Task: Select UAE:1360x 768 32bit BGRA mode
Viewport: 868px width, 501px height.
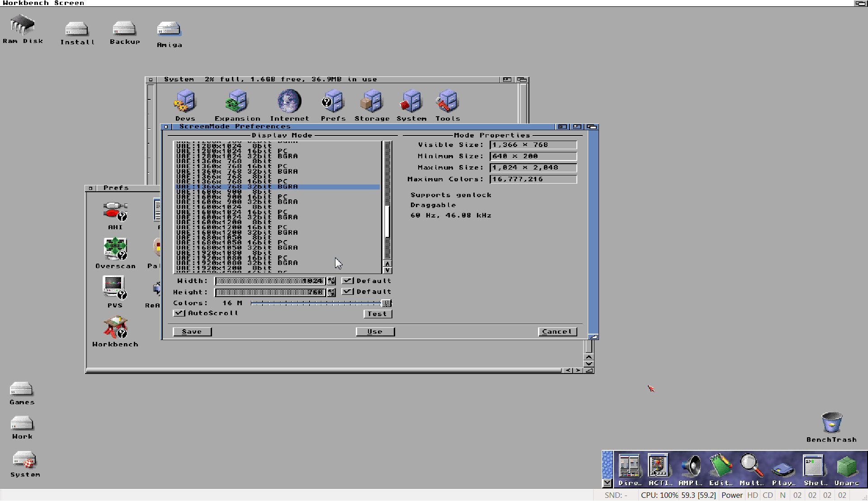Action: [278, 171]
